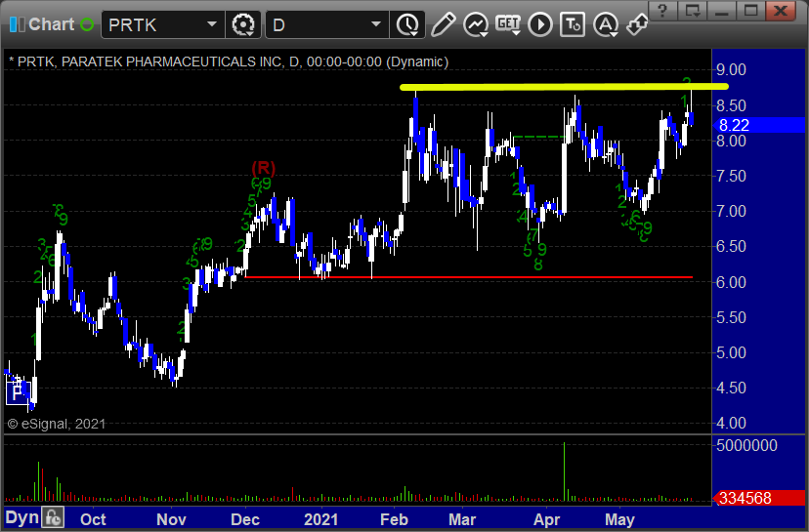Select the yellow resistance line near 8.75
Screen dimensions: 809x532
[564, 87]
